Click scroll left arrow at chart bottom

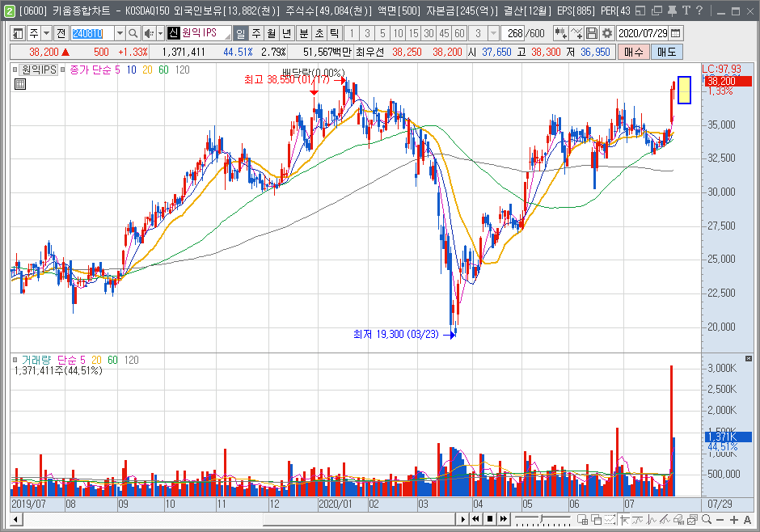[x=15, y=520]
